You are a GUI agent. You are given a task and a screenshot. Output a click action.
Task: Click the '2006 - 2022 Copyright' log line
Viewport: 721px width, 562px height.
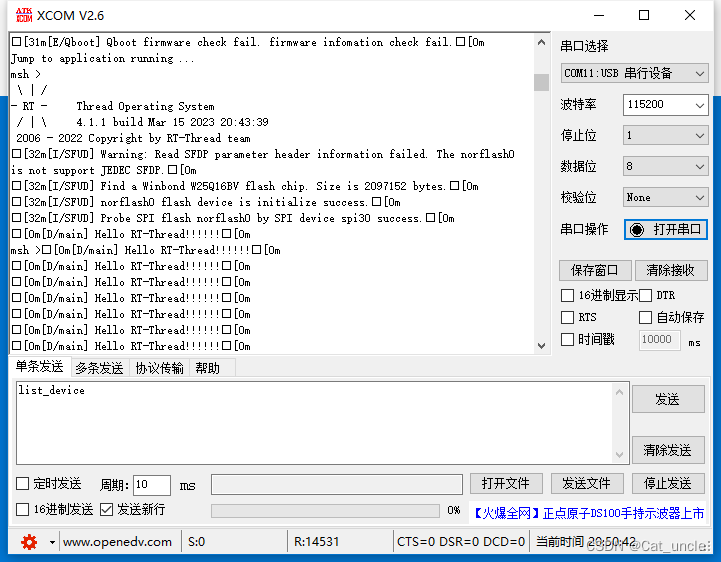coord(133,138)
